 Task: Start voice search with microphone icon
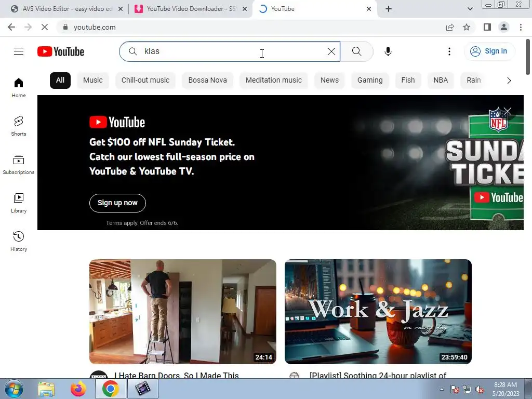[x=388, y=51]
